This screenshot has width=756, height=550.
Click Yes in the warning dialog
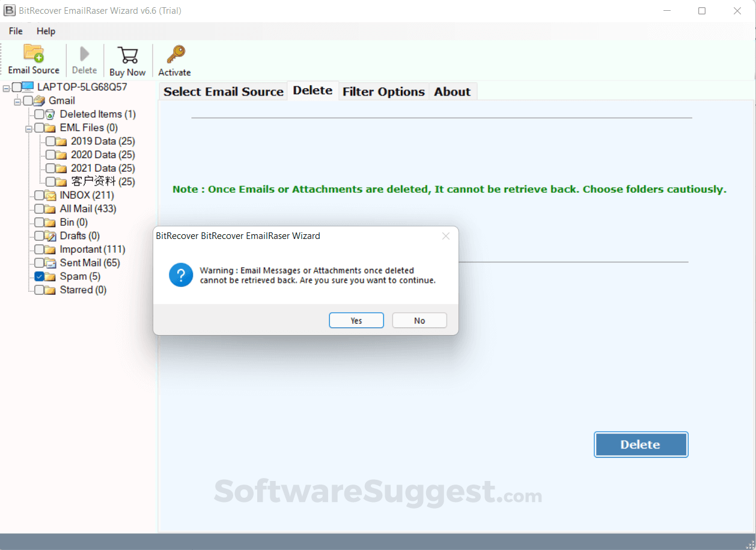(x=356, y=320)
